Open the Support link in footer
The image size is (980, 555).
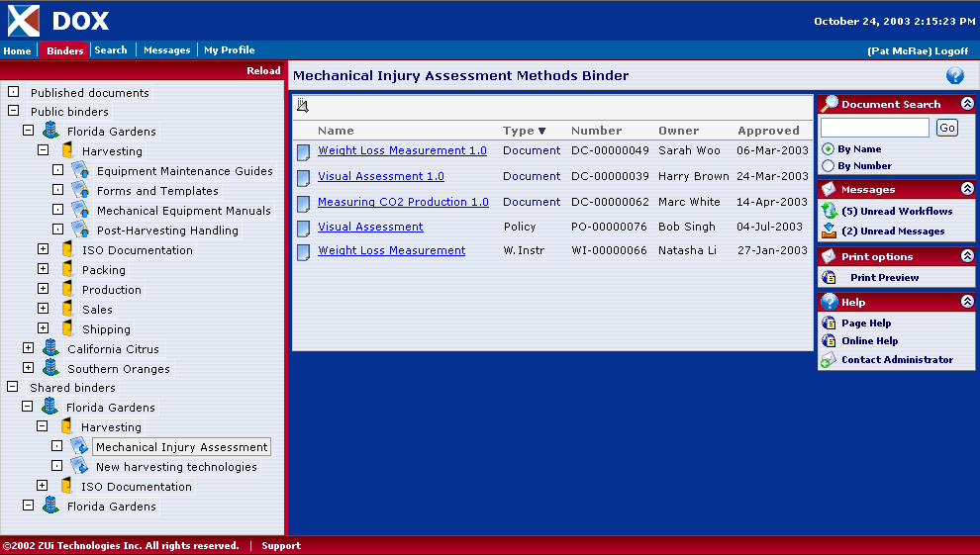(x=281, y=546)
